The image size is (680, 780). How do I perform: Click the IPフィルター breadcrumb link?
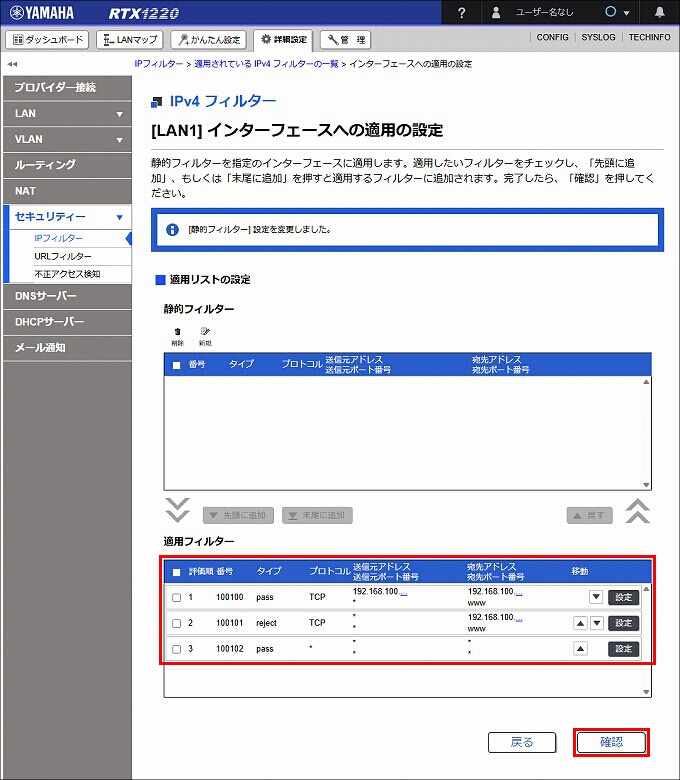coord(159,64)
